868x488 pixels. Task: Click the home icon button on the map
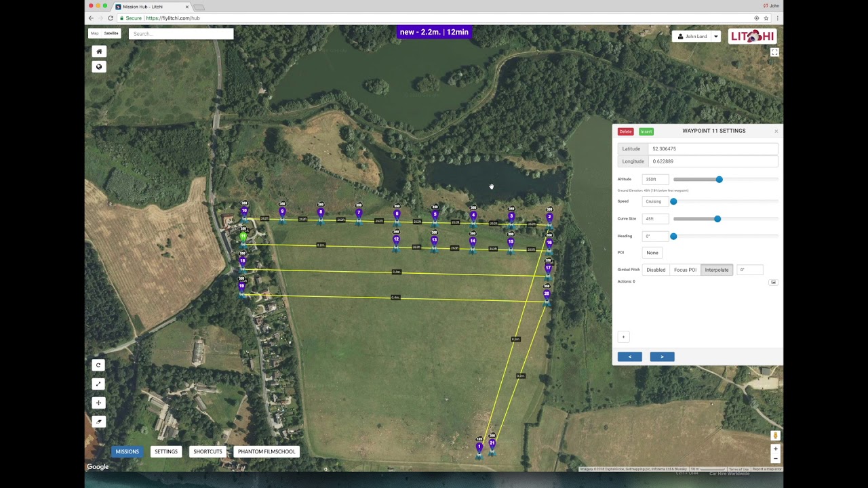pyautogui.click(x=99, y=52)
